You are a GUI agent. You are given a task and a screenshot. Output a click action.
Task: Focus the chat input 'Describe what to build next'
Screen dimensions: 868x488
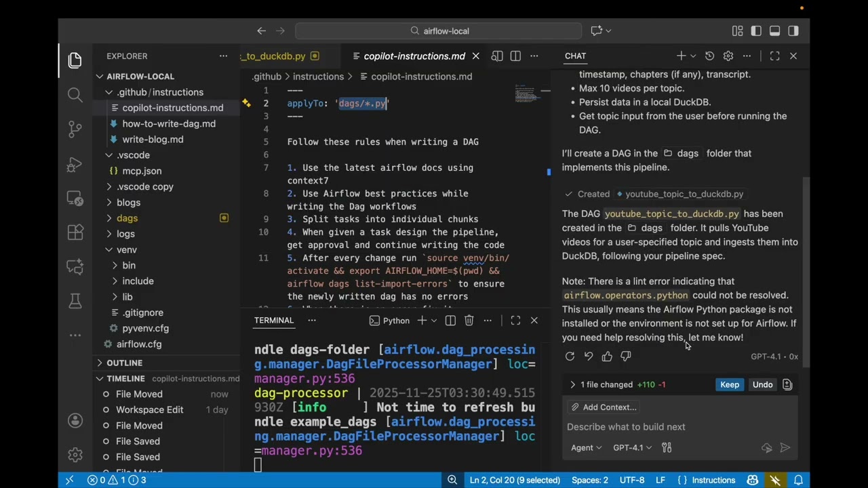click(x=678, y=427)
